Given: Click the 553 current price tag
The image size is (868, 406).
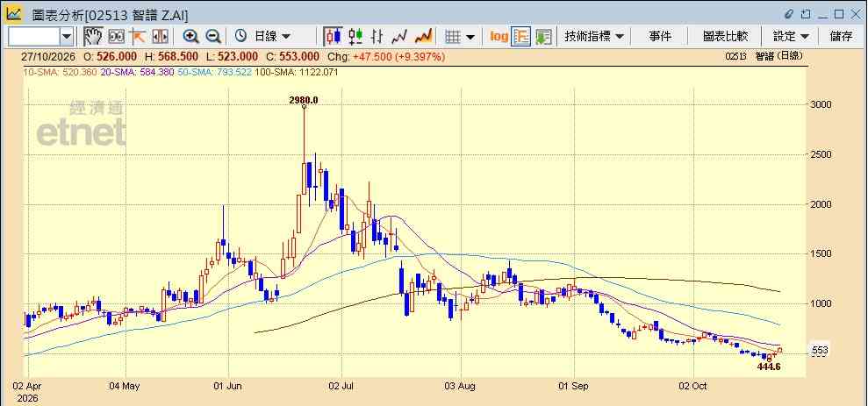Looking at the screenshot, I should 820,350.
